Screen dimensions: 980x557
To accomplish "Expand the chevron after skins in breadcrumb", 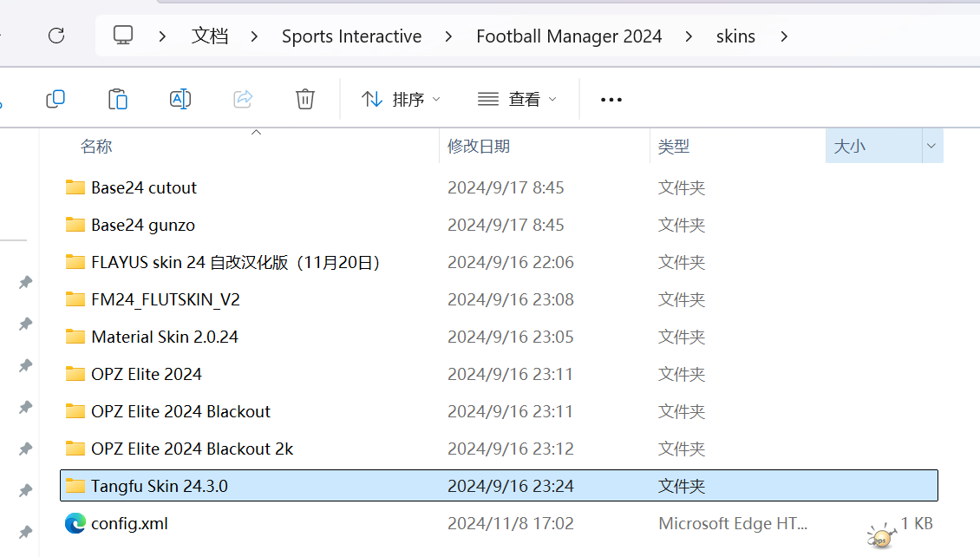I will (x=784, y=36).
